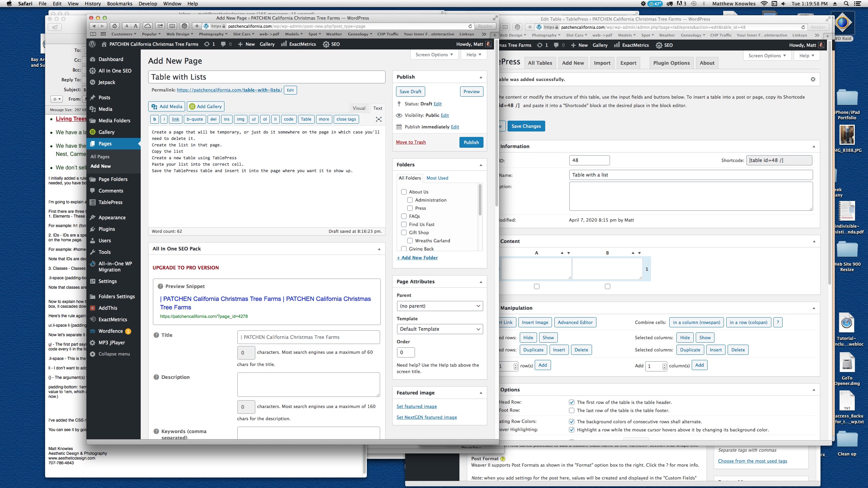This screenshot has height=488, width=868.
Task: Click the ExactMetrics icon in admin bar
Action: (x=284, y=44)
